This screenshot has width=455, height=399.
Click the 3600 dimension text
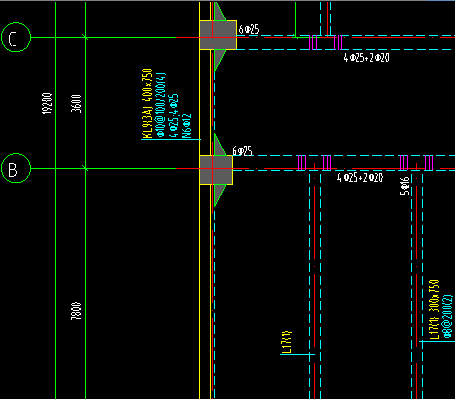(76, 103)
